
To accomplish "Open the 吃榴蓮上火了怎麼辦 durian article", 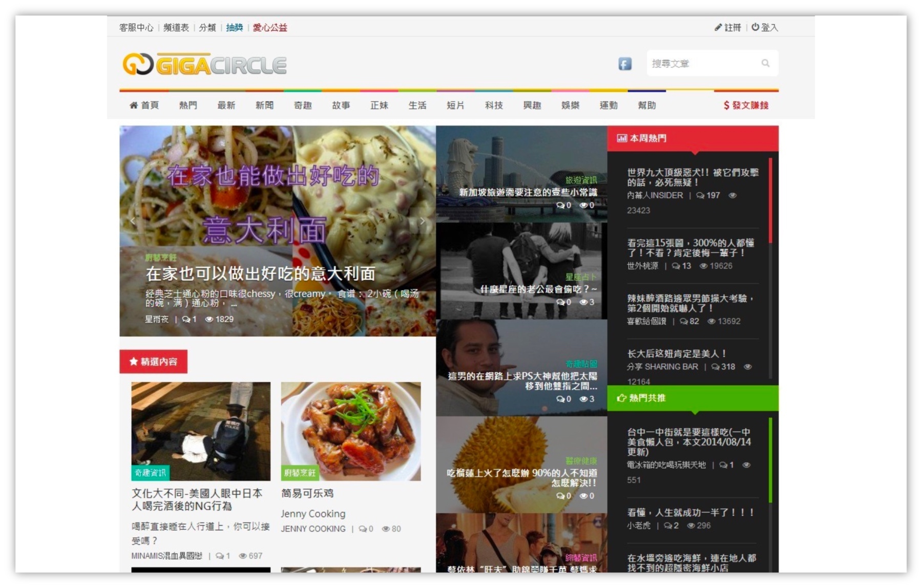I will [x=522, y=478].
